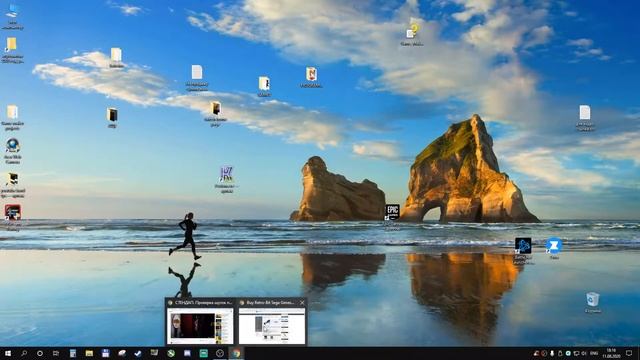
Task: Open the floppy-disk app on taskbar
Action: pyautogui.click(x=105, y=353)
